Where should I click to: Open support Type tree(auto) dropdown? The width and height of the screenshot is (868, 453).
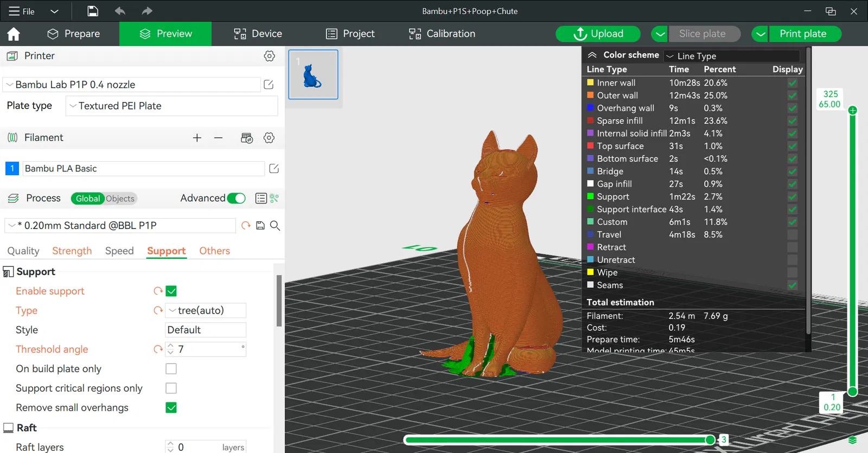tap(206, 310)
